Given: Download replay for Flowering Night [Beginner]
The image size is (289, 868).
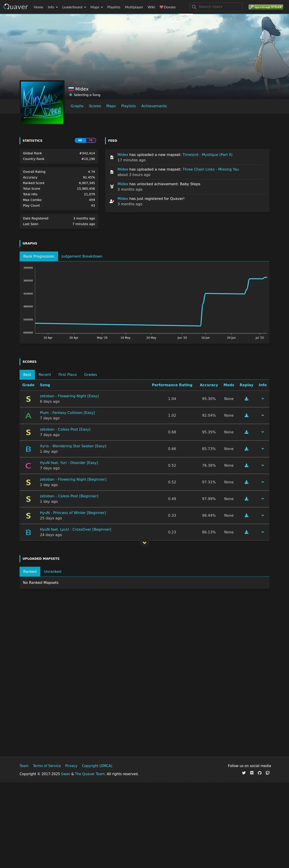Looking at the screenshot, I should click(246, 482).
